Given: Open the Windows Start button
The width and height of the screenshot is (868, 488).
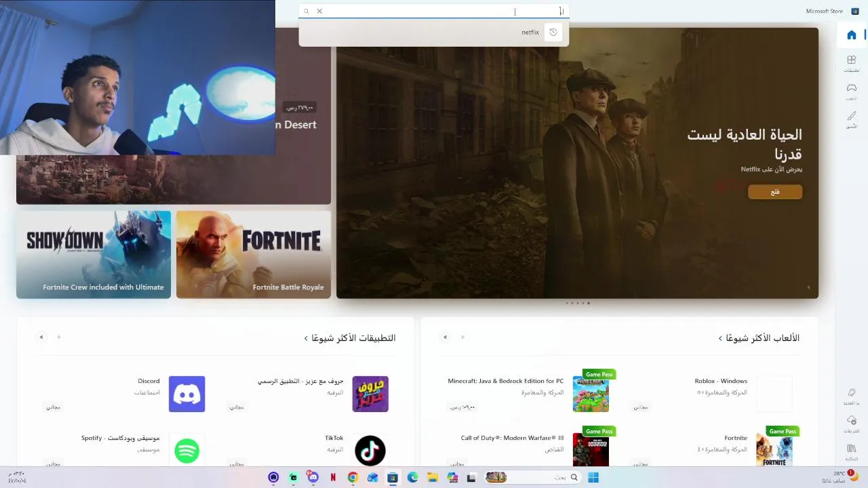Looking at the screenshot, I should [593, 478].
